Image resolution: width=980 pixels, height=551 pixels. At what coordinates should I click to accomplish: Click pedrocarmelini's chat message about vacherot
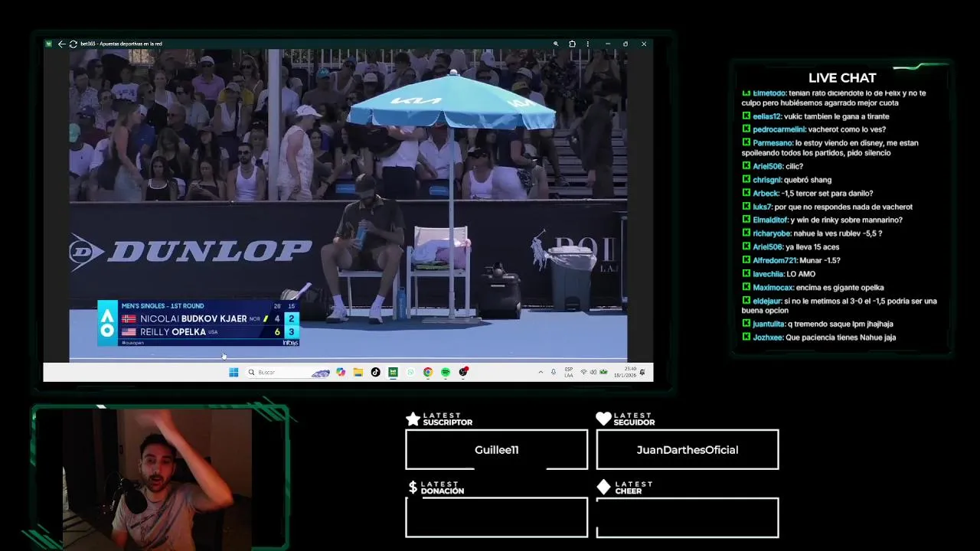pyautogui.click(x=814, y=129)
